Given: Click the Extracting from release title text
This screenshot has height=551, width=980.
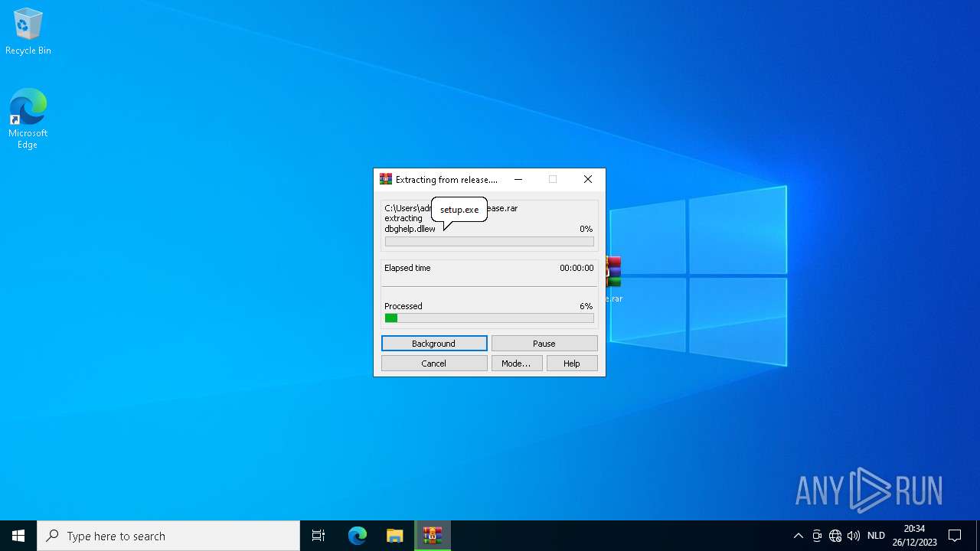Looking at the screenshot, I should 446,180.
